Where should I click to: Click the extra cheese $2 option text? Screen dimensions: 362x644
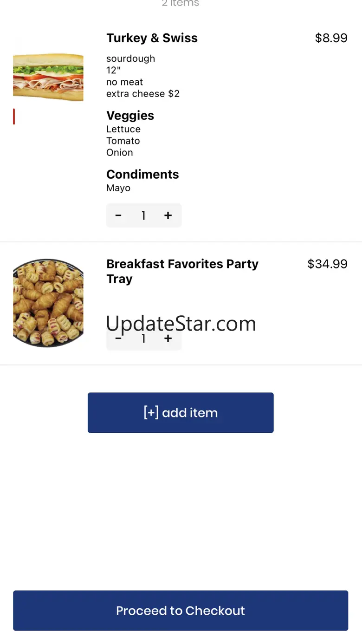click(142, 94)
